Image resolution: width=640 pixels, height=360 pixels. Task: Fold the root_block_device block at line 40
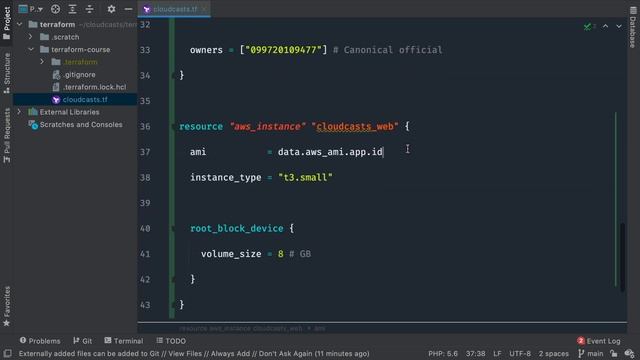pyautogui.click(x=173, y=229)
